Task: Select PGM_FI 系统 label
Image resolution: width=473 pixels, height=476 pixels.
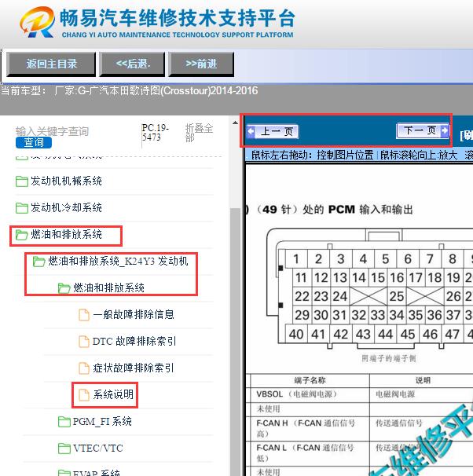Action: 102,422
